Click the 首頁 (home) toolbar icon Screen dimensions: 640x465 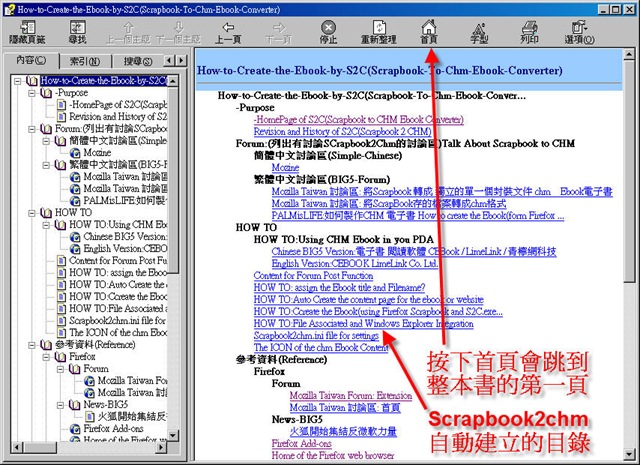(429, 27)
